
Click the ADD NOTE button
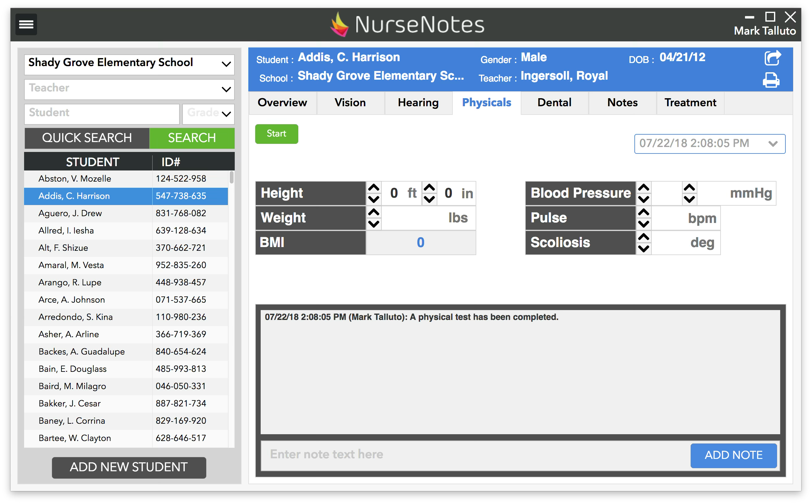point(733,455)
